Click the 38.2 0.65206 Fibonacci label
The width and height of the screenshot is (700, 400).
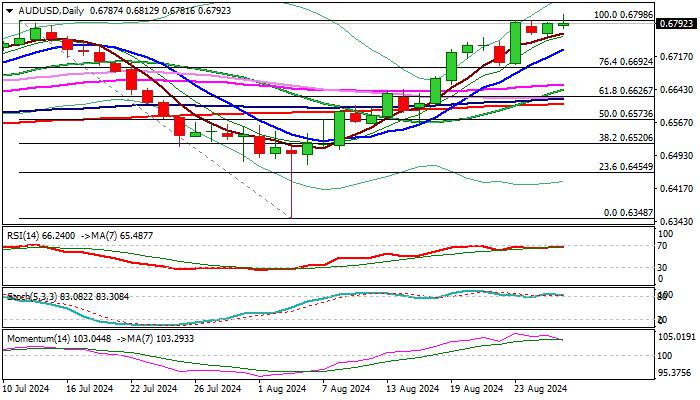pos(625,138)
